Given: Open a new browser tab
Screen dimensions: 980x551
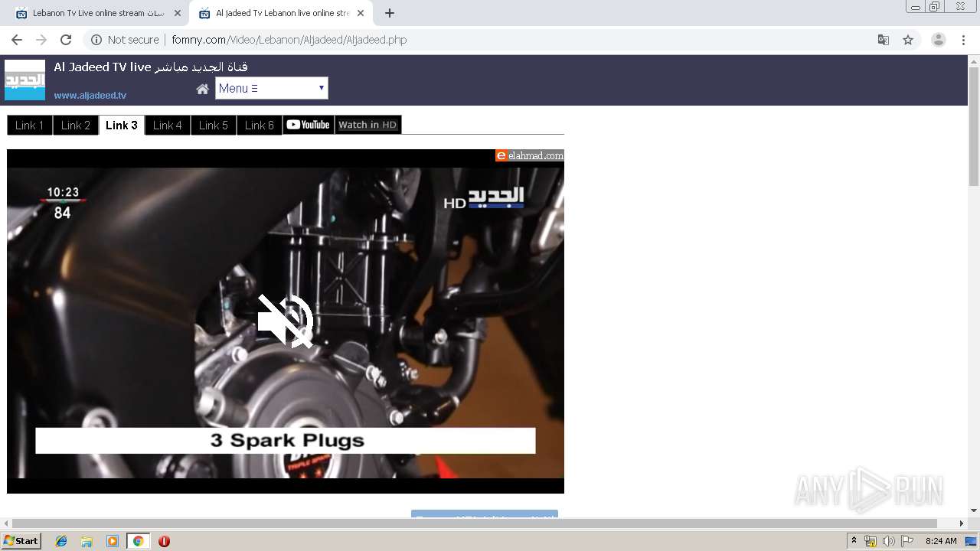Looking at the screenshot, I should (390, 13).
